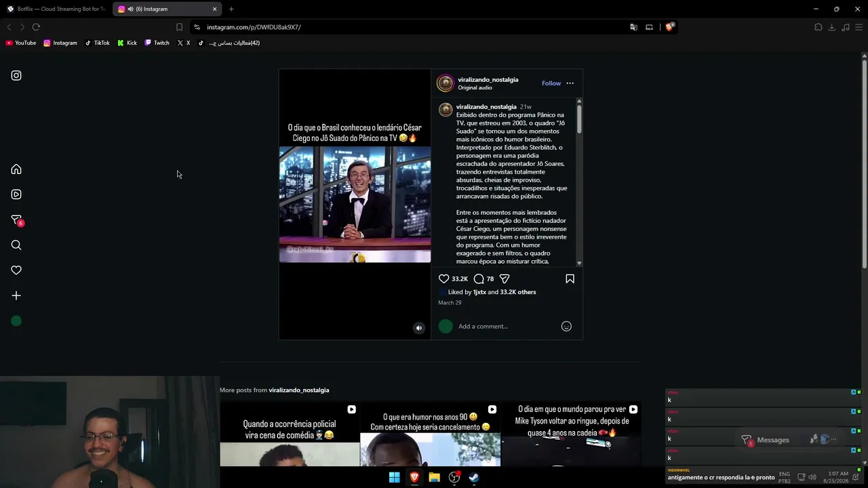This screenshot has height=488, width=868.
Task: Open Steam from the taskbar
Action: tap(474, 477)
